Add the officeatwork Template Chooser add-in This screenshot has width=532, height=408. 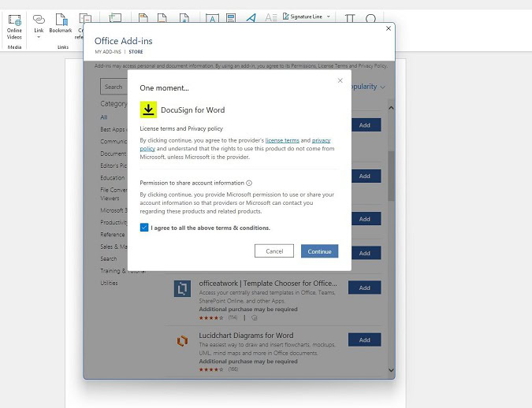coord(364,287)
